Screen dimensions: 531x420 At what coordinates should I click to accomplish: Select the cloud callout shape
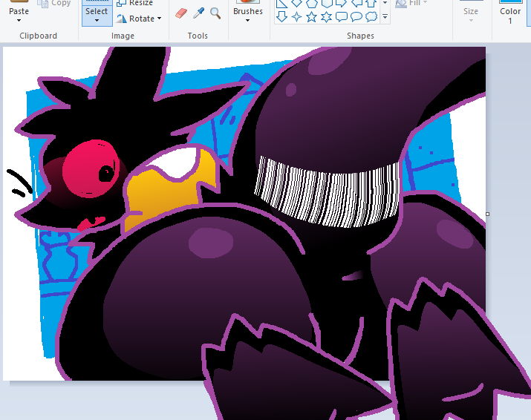(x=371, y=16)
